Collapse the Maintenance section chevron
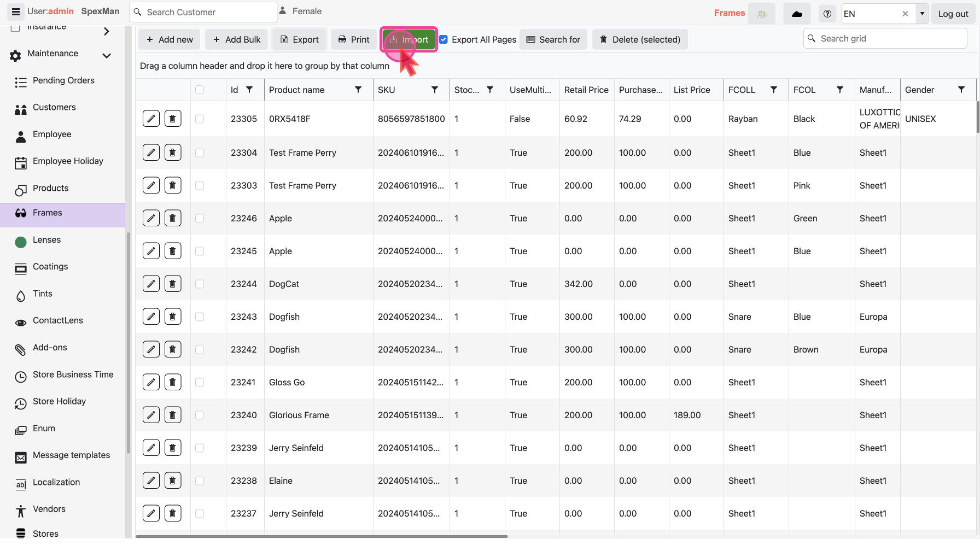The image size is (980, 551). 107,55
